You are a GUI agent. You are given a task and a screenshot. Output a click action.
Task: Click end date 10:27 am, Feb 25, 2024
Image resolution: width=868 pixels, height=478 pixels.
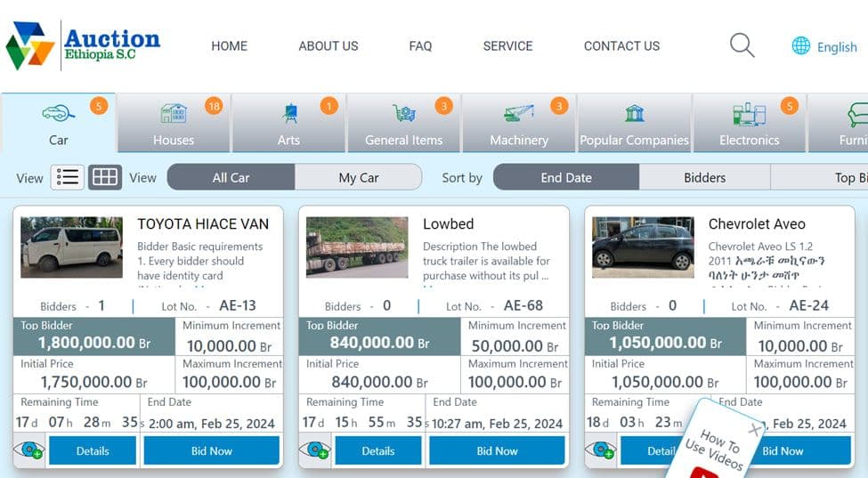497,424
